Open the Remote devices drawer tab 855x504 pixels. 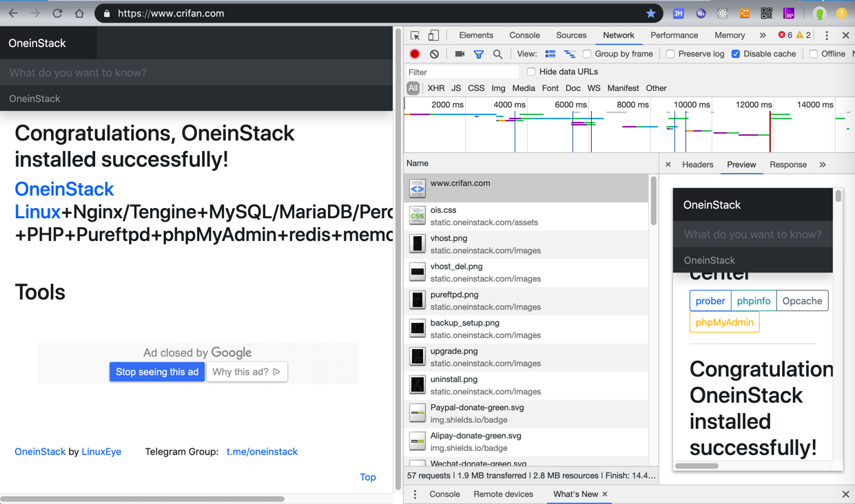(x=503, y=494)
